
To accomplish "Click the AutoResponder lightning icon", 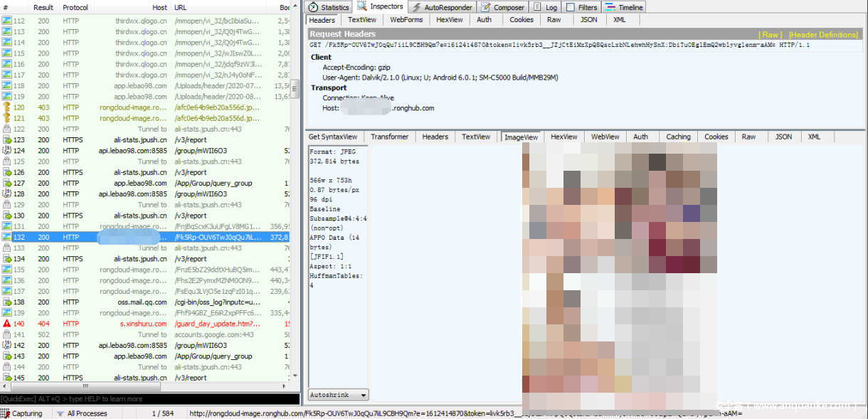I will [418, 7].
